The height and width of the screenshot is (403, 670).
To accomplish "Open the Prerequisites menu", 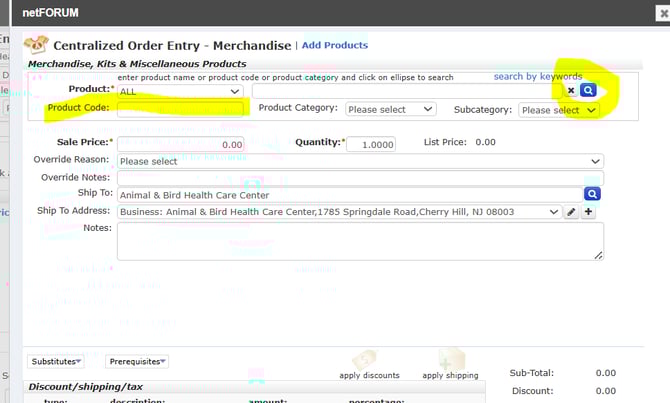I will (137, 361).
